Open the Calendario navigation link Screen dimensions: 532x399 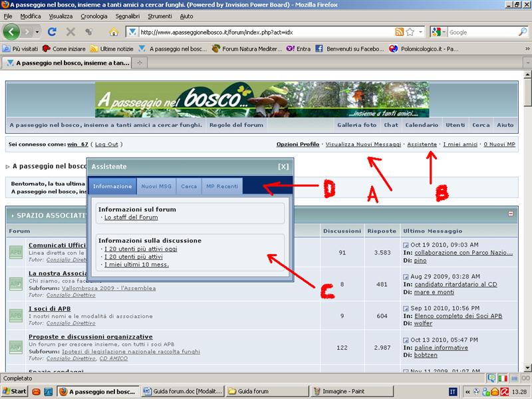422,125
